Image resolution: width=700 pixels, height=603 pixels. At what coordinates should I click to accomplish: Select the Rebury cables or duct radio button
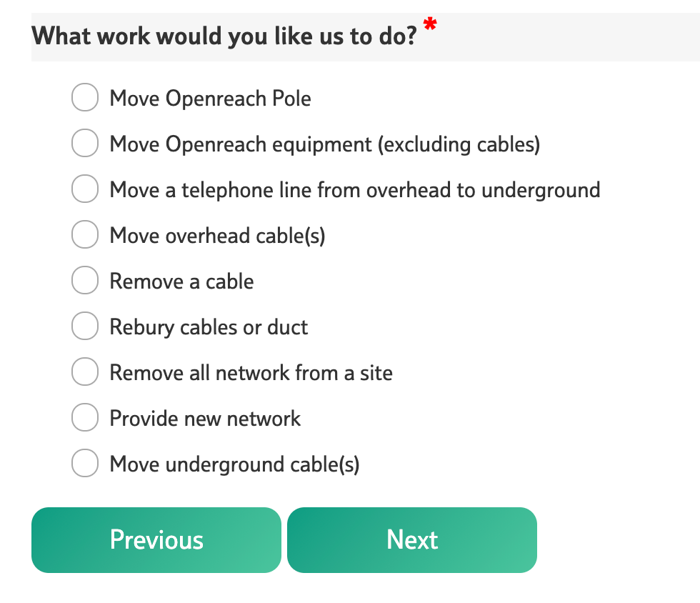click(84, 327)
